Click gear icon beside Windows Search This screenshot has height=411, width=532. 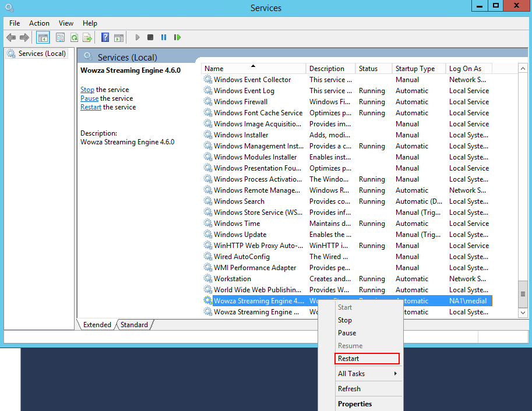[x=207, y=201]
